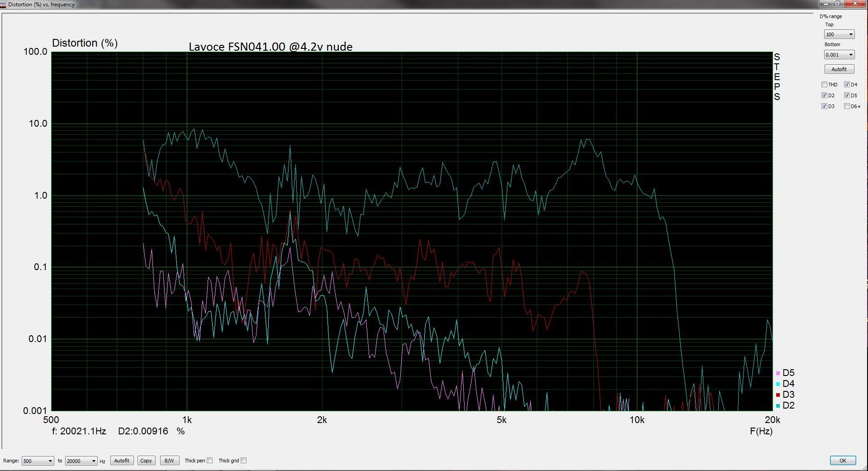
Task: Click Autofit under D% range
Action: click(839, 69)
